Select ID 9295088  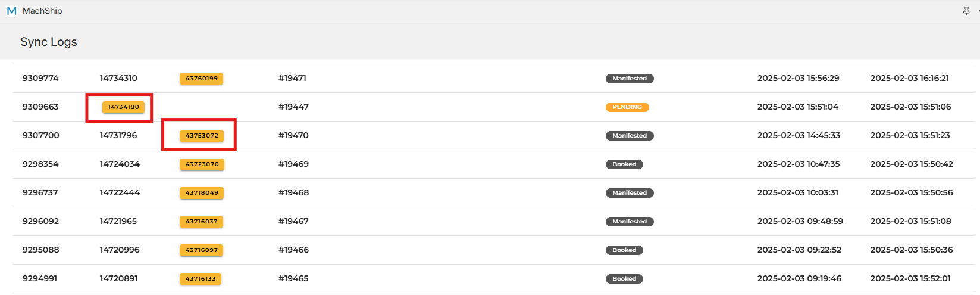coord(41,250)
